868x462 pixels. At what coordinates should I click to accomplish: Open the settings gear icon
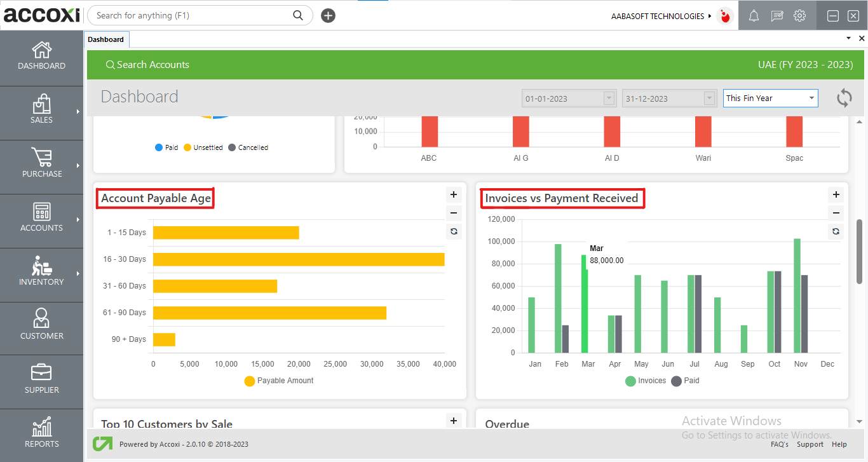tap(799, 16)
